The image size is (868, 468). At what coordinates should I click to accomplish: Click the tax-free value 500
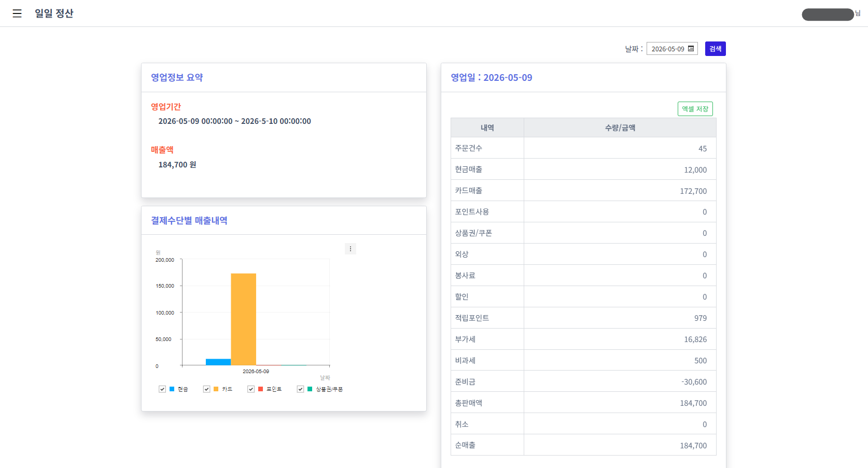[701, 361]
